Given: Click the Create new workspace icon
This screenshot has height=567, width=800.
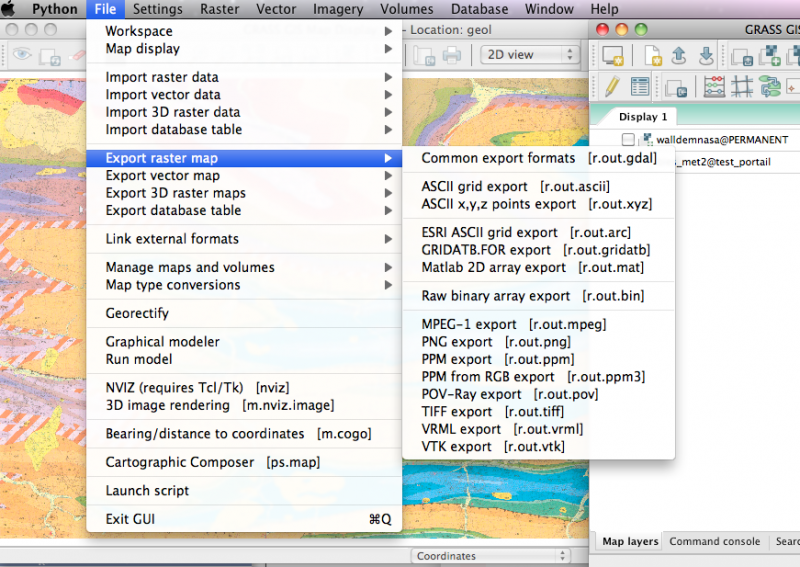Looking at the screenshot, I should pos(652,55).
